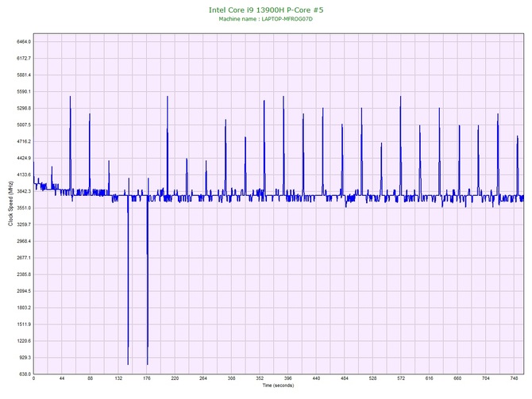This screenshot has height=399, width=532.
Task: Click the 1803.2 y-axis value
Action: click(x=24, y=308)
